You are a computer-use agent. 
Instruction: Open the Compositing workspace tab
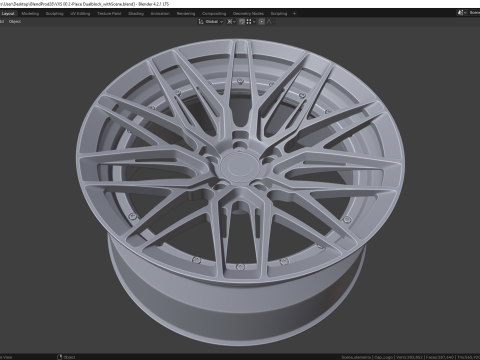(x=214, y=13)
